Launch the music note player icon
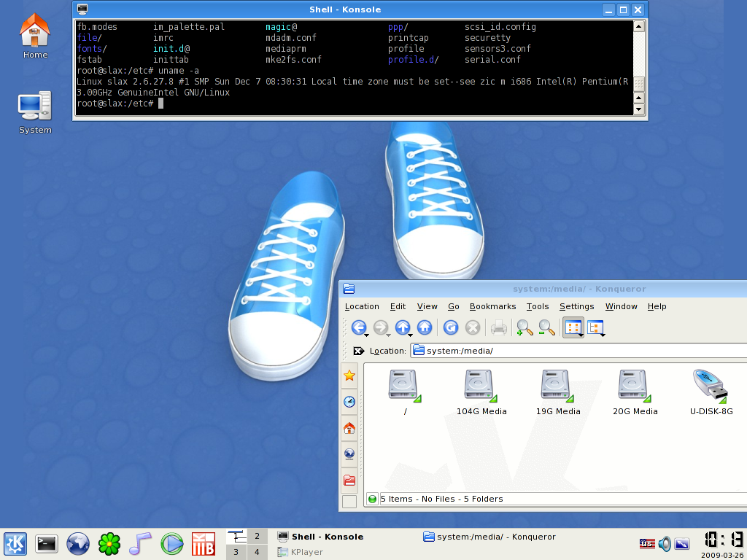Image resolution: width=747 pixels, height=560 pixels. point(140,544)
